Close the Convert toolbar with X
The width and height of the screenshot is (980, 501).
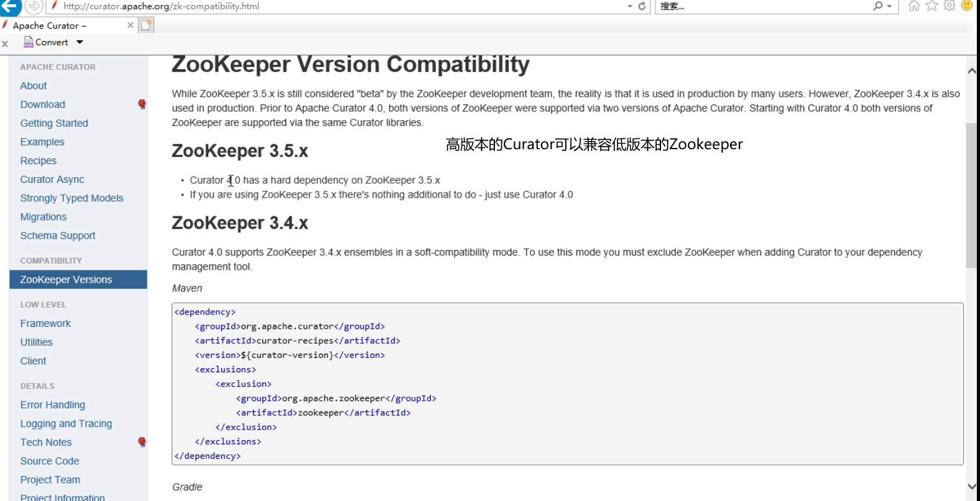pos(5,44)
